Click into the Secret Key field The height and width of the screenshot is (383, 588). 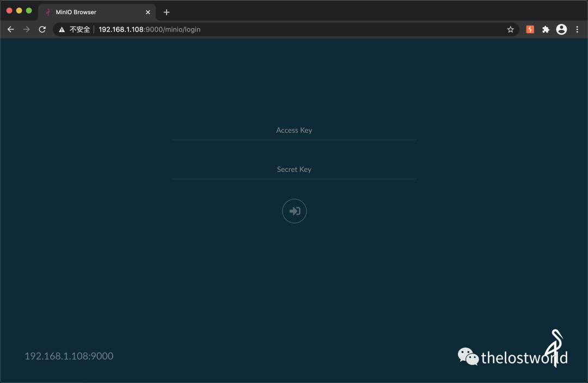click(x=294, y=170)
